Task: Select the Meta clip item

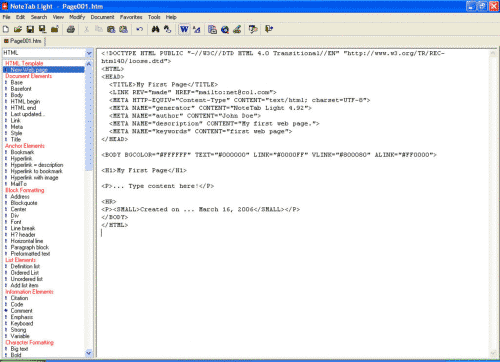Action: click(x=17, y=127)
